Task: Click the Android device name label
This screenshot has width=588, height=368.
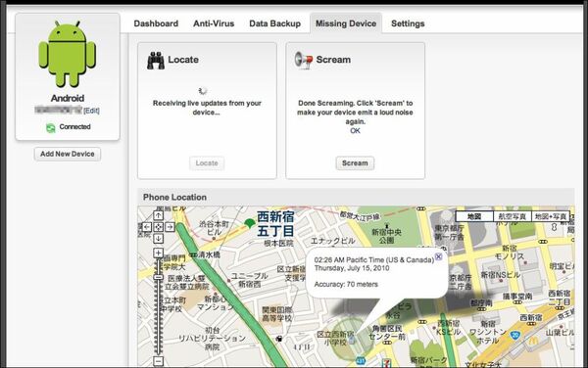Action: click(68, 99)
